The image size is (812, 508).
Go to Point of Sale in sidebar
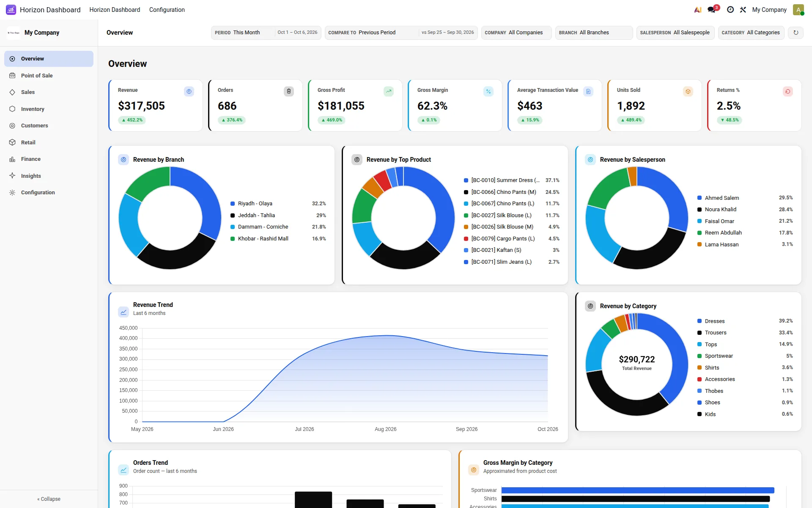(x=49, y=76)
